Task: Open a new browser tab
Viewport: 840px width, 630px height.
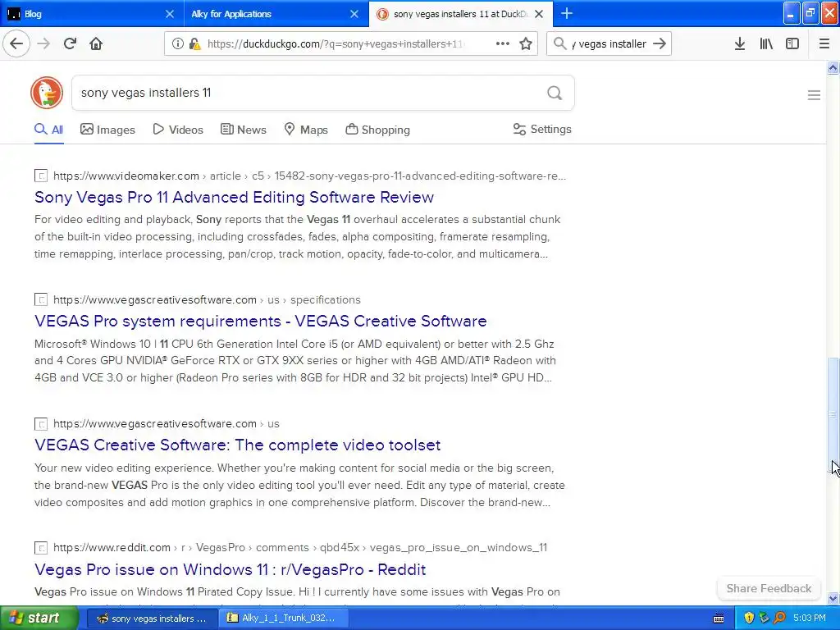Action: (566, 13)
